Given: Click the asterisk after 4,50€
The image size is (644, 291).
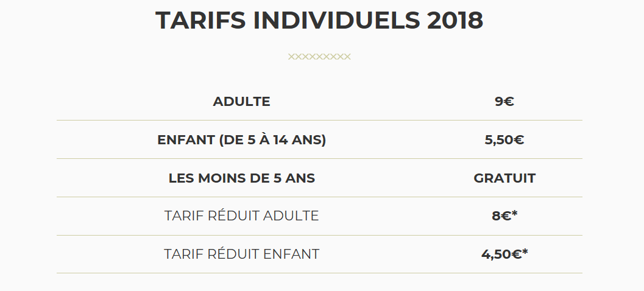Looking at the screenshot, I should pos(525,251).
